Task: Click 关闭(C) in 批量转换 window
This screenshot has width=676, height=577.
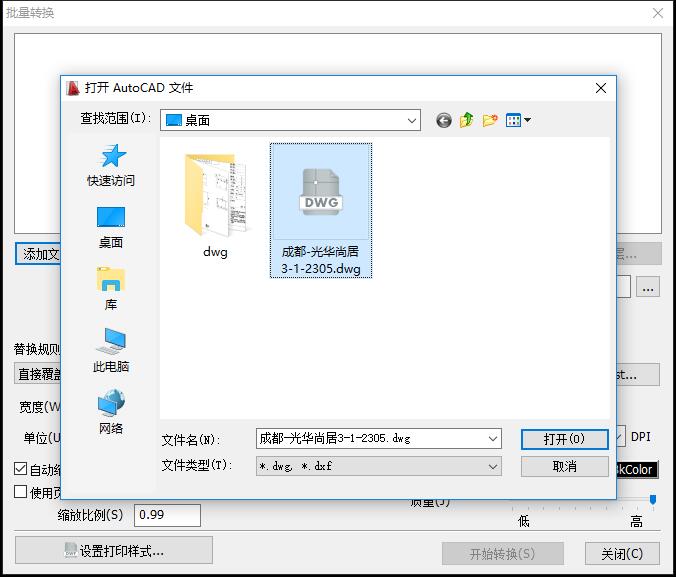Action: (622, 553)
